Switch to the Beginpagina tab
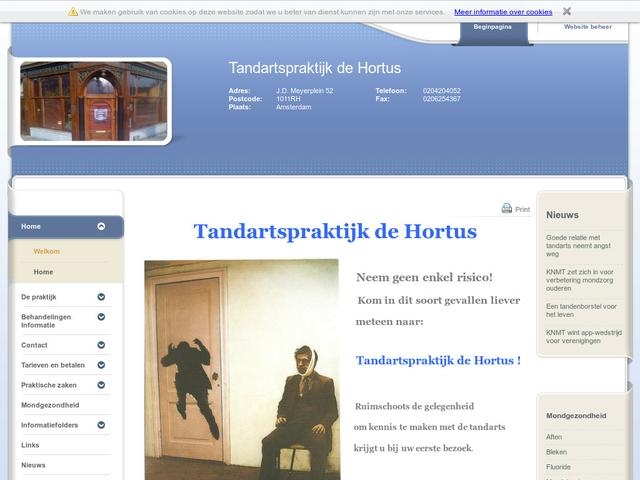This screenshot has height=480, width=640. [x=492, y=27]
